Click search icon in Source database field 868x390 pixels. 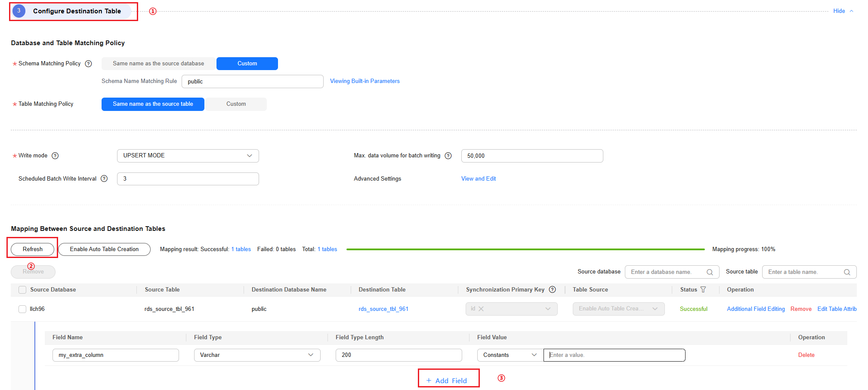click(710, 272)
